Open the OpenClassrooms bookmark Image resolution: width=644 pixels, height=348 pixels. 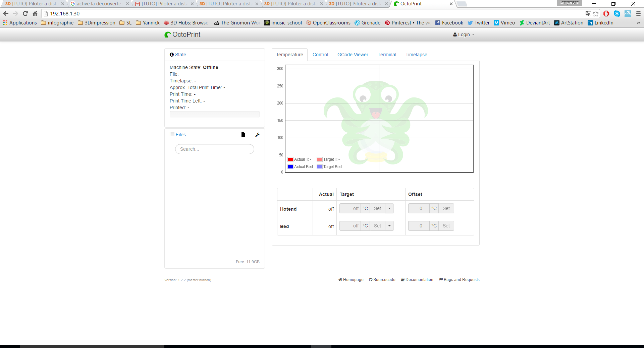[328, 23]
